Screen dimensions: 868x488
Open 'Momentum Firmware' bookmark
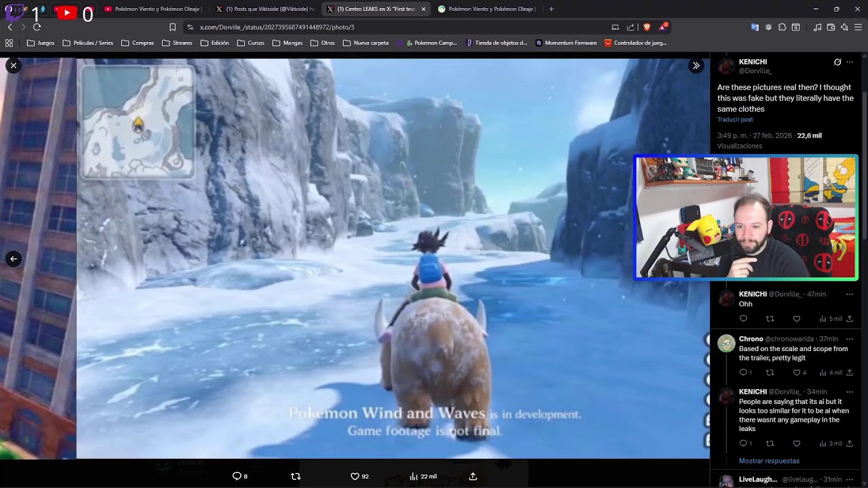[566, 43]
